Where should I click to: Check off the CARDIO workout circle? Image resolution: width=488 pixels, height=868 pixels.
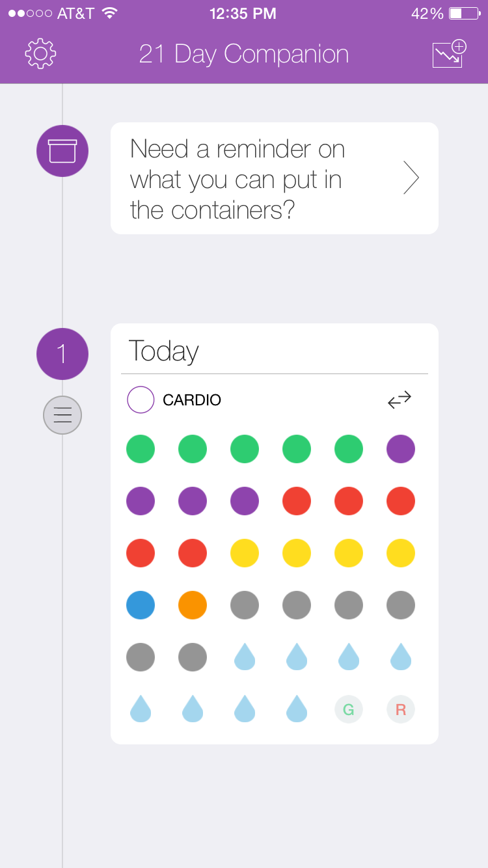pos(141,400)
